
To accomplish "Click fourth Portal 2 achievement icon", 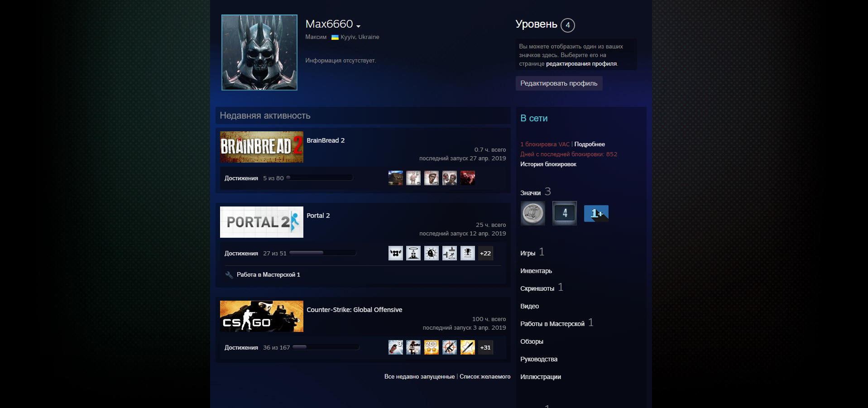I will click(450, 253).
